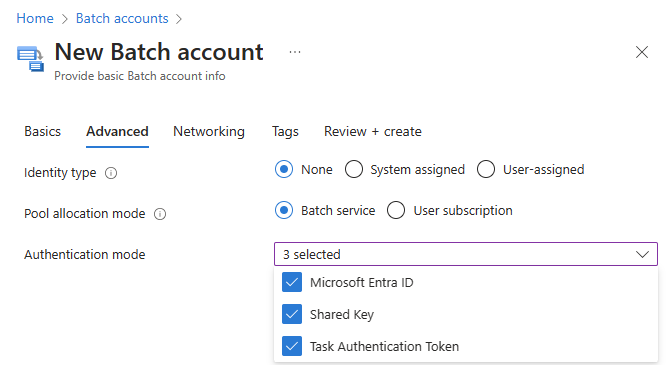Open the more options ellipsis menu
The height and width of the screenshot is (365, 668).
point(295,52)
